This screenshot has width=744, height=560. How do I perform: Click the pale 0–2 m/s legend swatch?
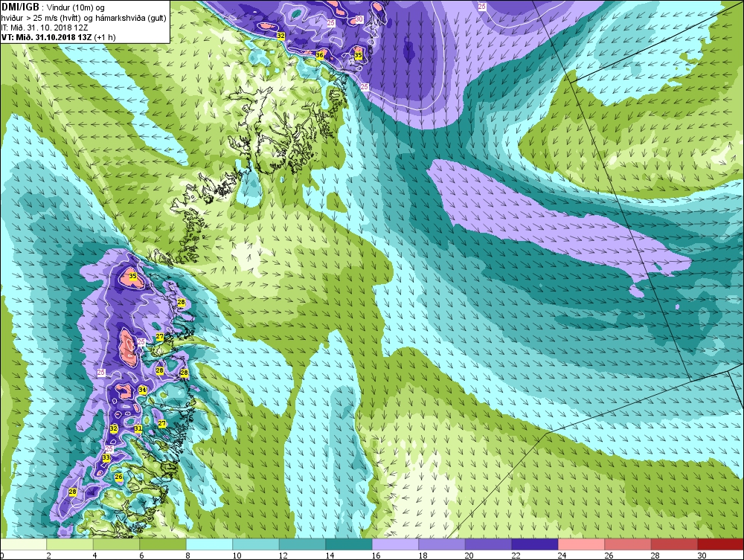23,544
